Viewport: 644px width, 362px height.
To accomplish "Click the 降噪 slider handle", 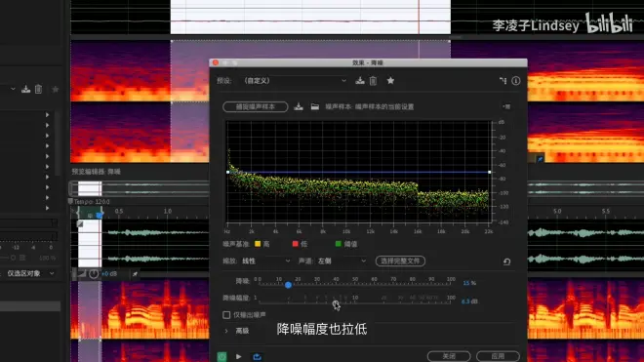I will (x=288, y=285).
